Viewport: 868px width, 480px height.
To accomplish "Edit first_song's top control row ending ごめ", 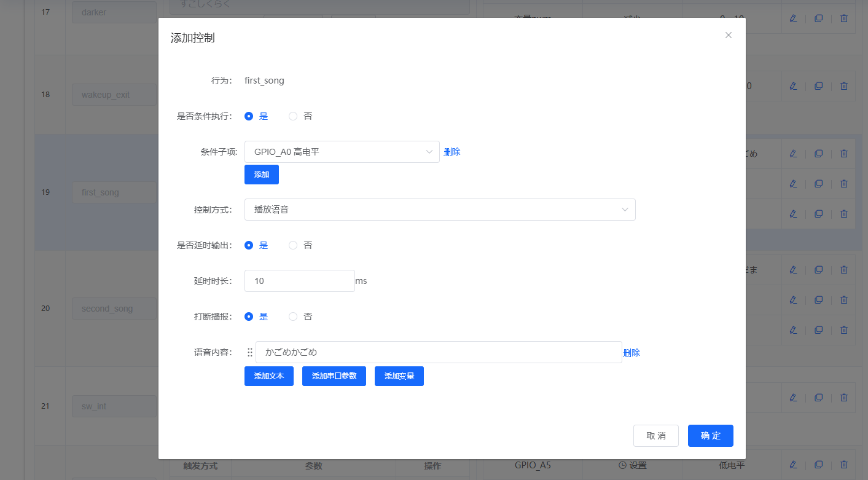I will coord(793,154).
